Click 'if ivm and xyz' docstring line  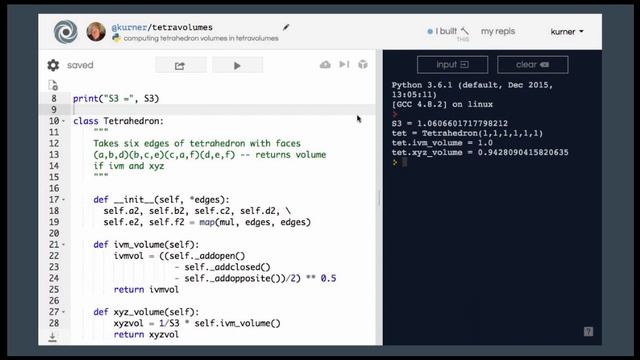click(x=129, y=166)
